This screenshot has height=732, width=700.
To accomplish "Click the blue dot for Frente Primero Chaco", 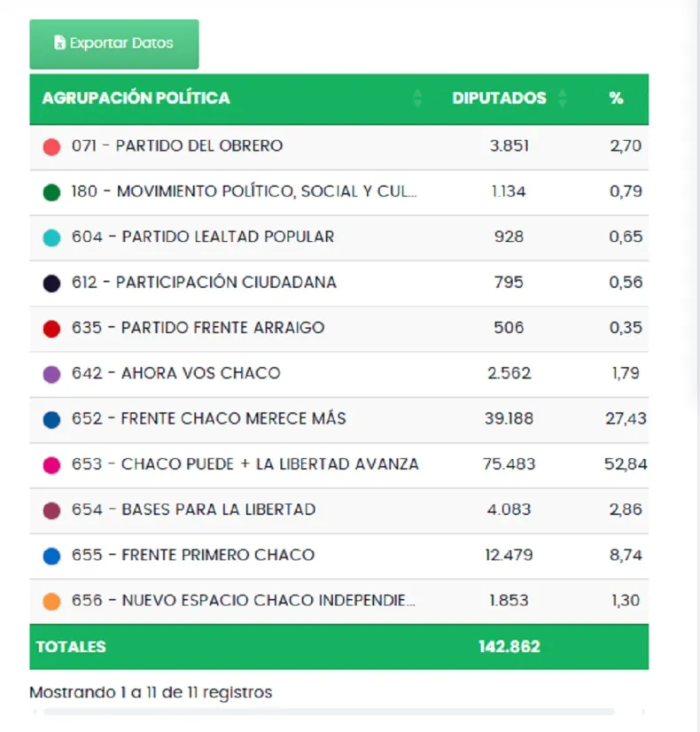I will 51,556.
